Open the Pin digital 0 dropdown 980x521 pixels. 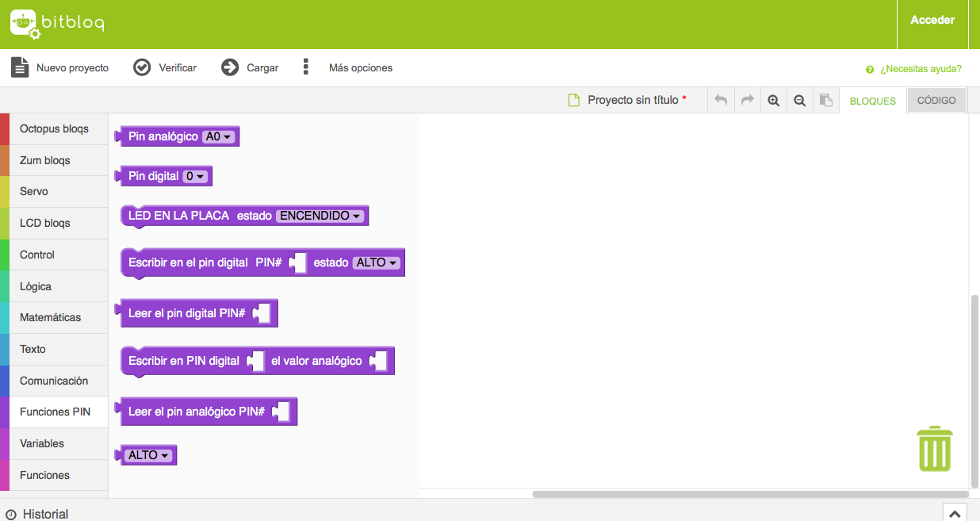click(x=195, y=177)
